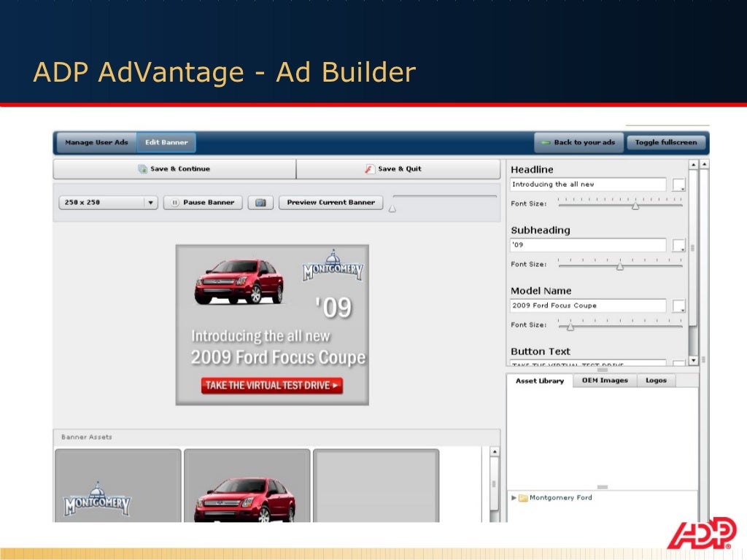The image size is (747, 560).
Task: Open the Manage User Ads tab
Action: tap(97, 142)
